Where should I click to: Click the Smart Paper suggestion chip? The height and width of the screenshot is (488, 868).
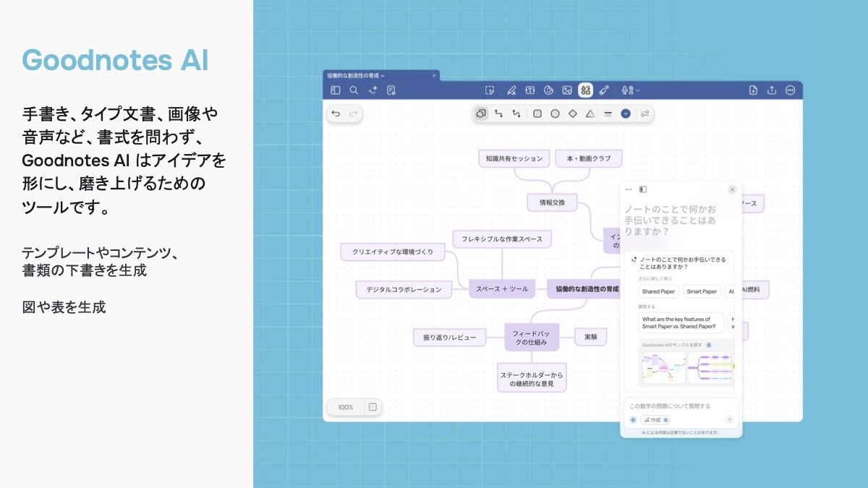point(702,291)
